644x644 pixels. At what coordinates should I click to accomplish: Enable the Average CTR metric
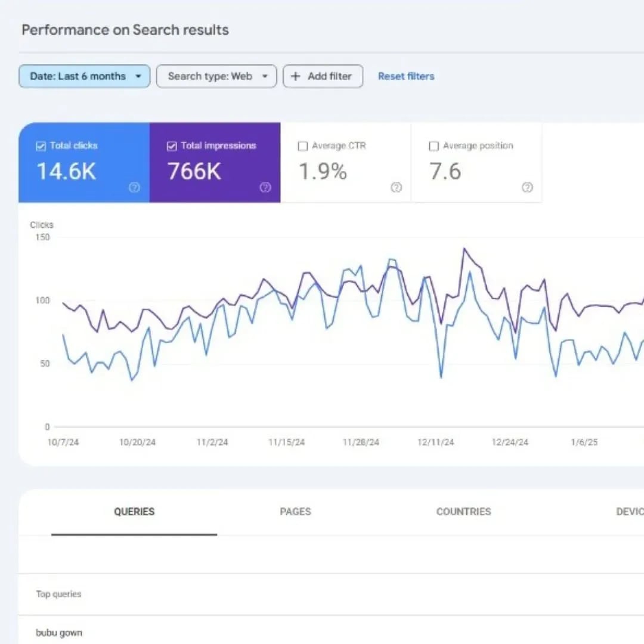tap(303, 145)
